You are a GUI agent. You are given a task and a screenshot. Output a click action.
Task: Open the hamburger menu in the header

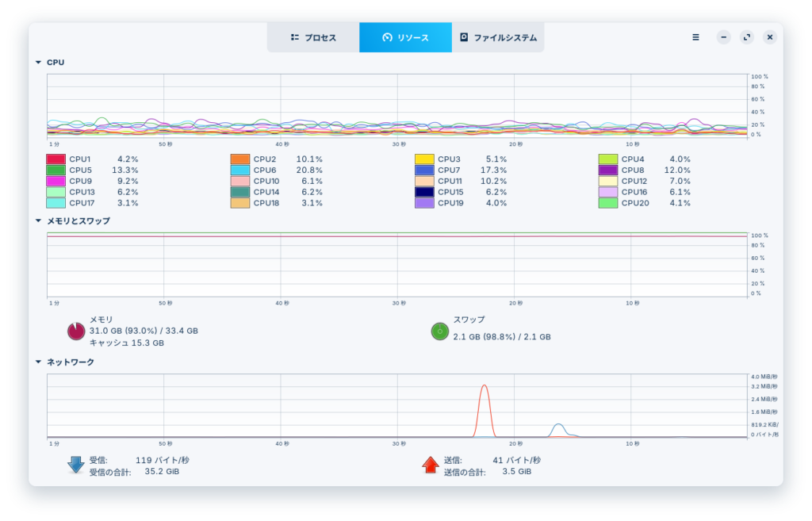(695, 37)
